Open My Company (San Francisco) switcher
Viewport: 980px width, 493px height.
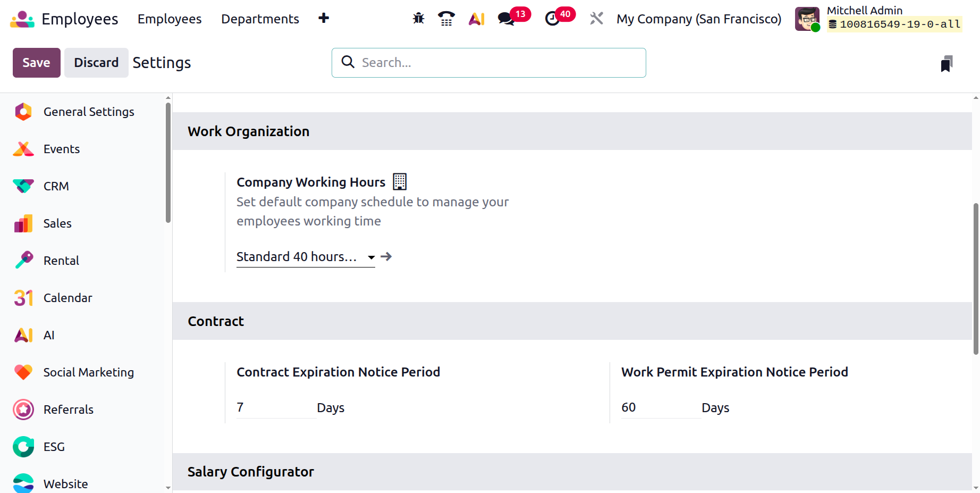point(699,19)
